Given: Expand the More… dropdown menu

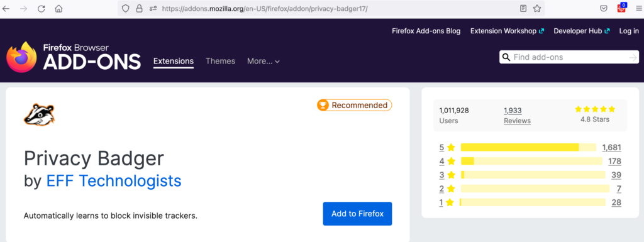Looking at the screenshot, I should [264, 61].
